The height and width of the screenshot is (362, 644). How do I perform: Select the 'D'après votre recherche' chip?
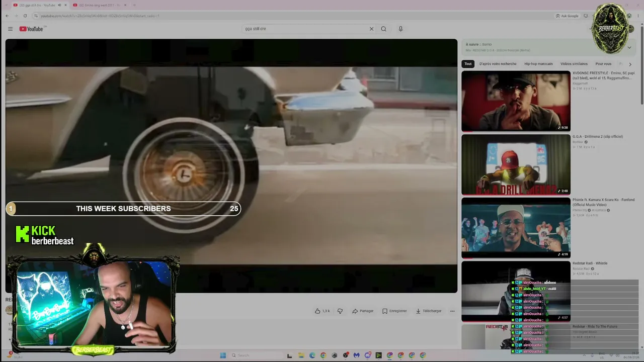[498, 64]
